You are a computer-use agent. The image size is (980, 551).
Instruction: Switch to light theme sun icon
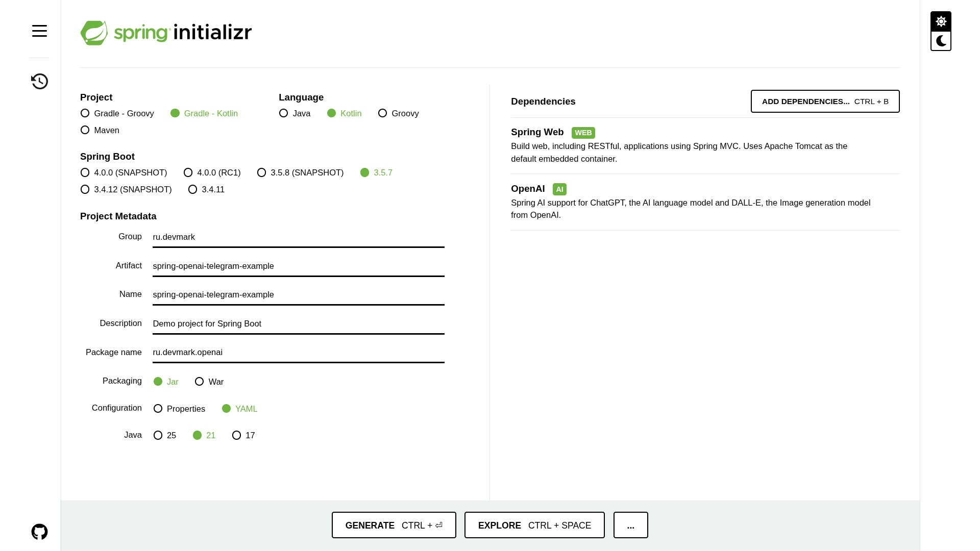(941, 21)
